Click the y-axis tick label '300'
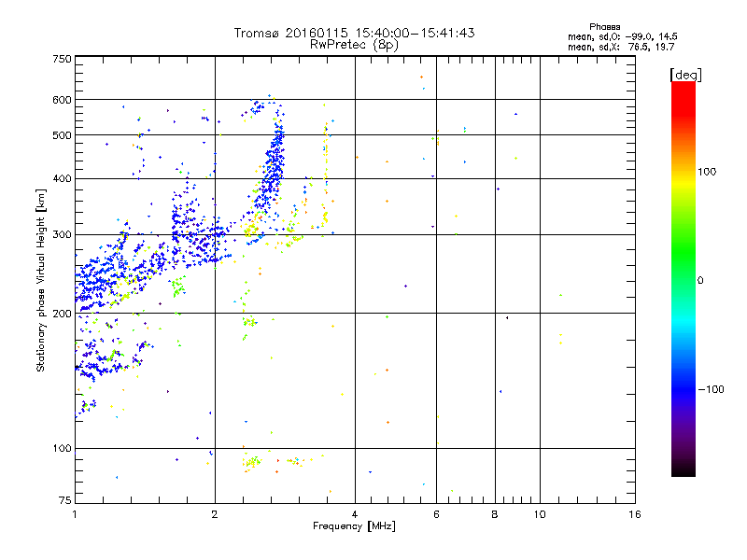The height and width of the screenshot is (560, 747). click(62, 235)
